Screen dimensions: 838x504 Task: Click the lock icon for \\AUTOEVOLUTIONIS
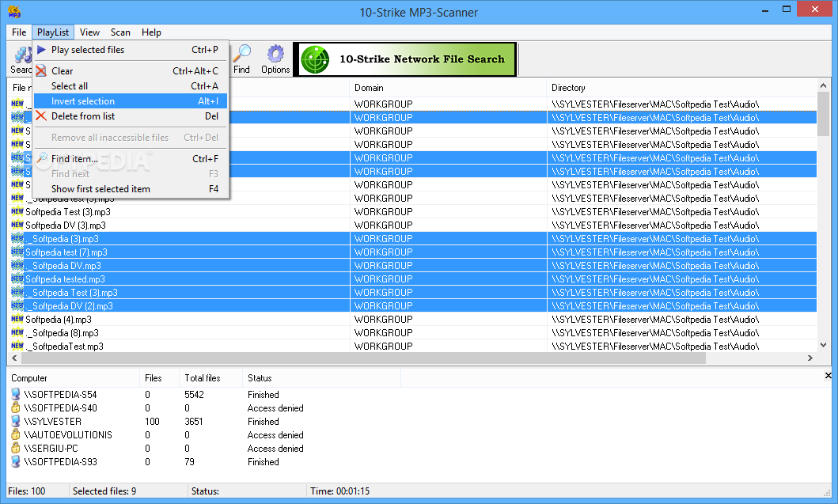[x=16, y=434]
